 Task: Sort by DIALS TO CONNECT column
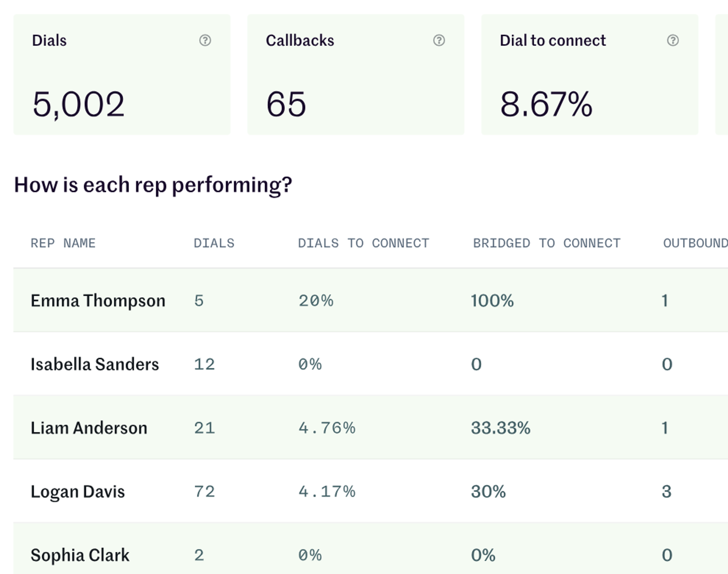point(364,243)
